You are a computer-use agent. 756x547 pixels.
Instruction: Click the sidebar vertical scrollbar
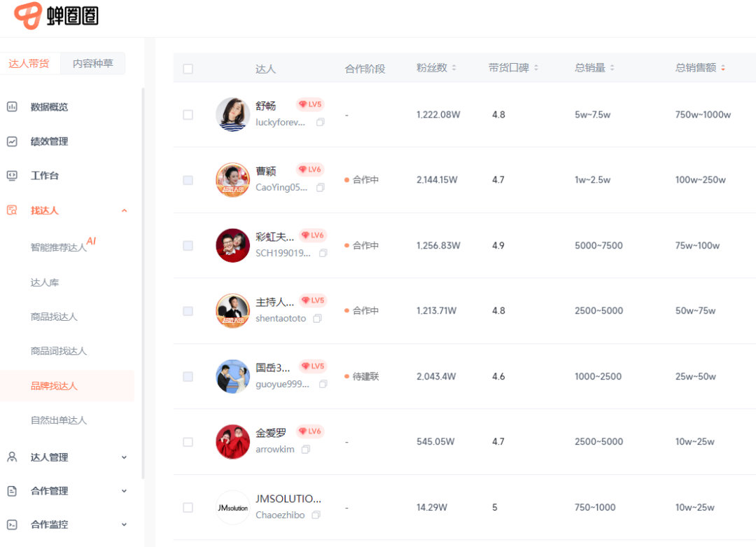[x=143, y=283]
